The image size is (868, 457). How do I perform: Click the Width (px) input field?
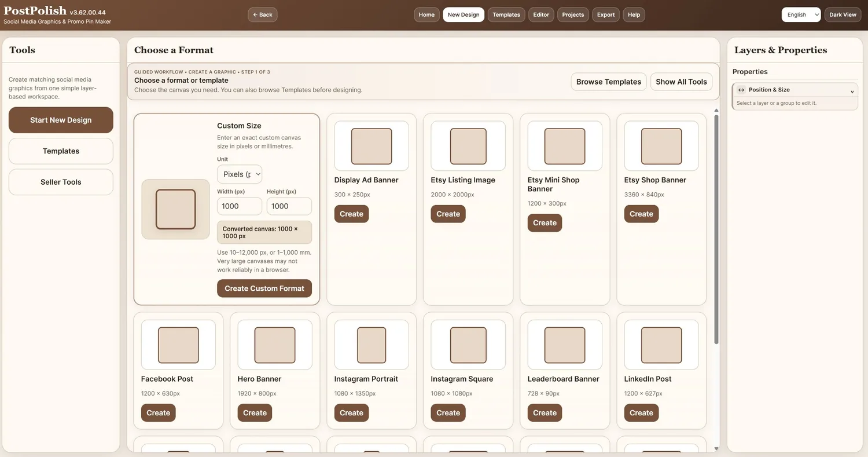point(240,206)
